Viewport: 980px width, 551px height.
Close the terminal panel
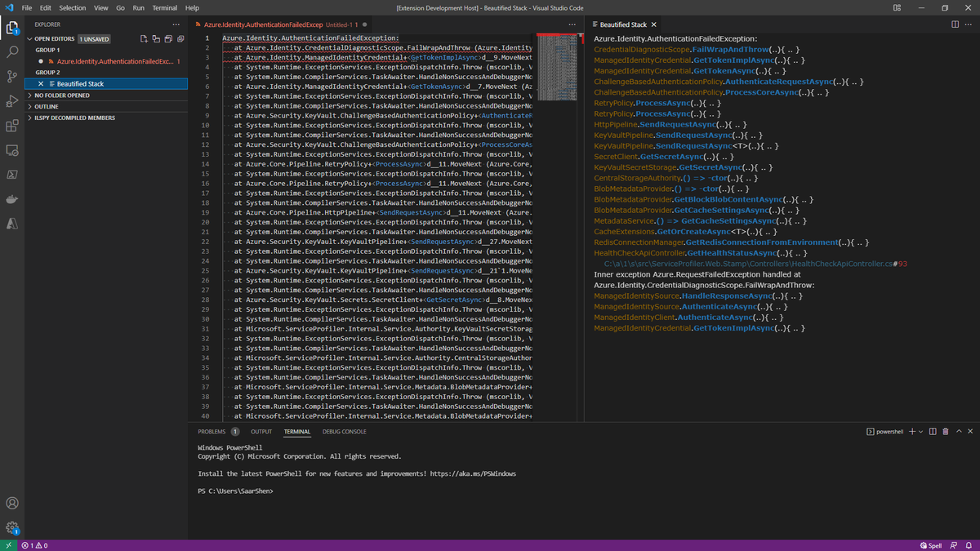pos(970,432)
